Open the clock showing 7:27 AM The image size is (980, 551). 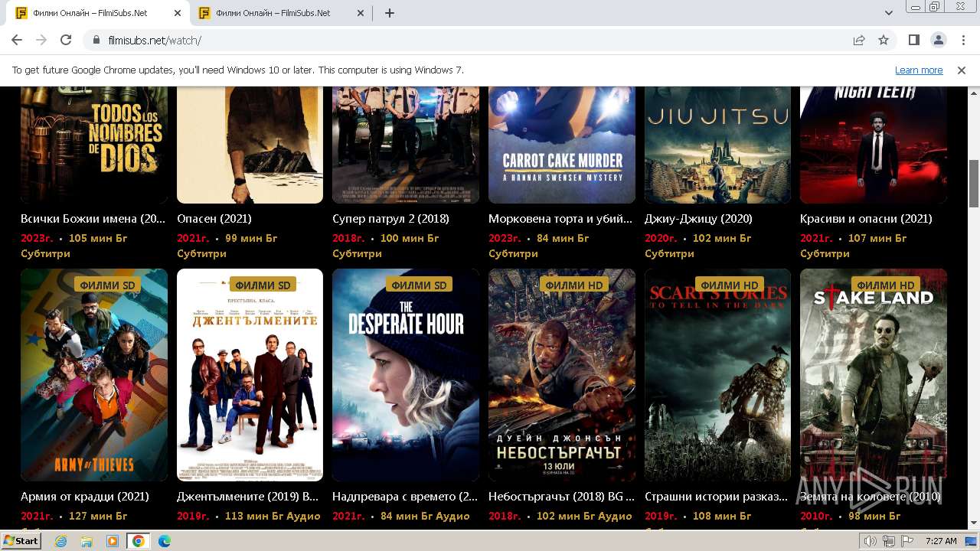pyautogui.click(x=941, y=541)
